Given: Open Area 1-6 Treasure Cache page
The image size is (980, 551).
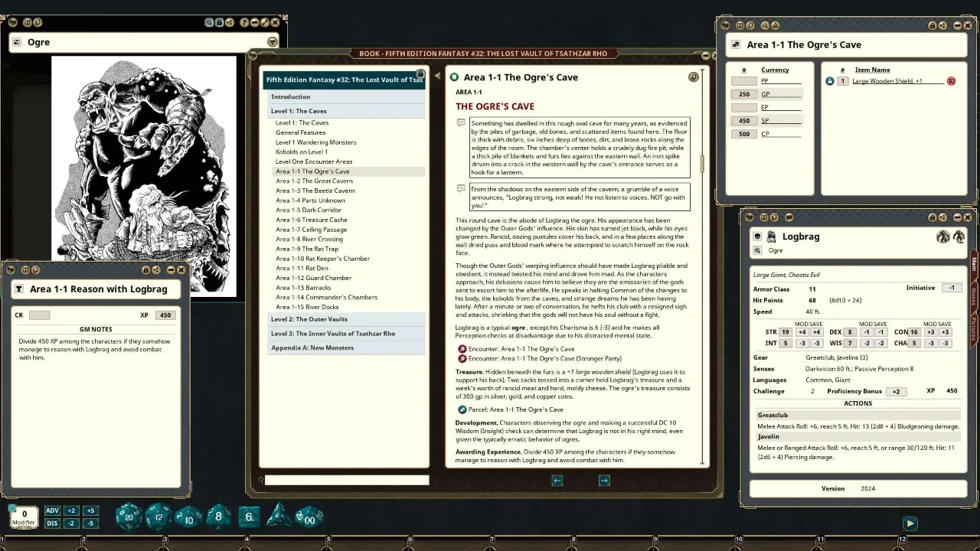Looking at the screenshot, I should (312, 220).
